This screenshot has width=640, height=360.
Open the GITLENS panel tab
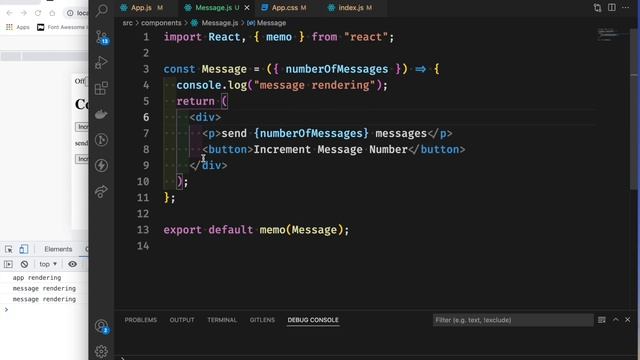coord(262,320)
